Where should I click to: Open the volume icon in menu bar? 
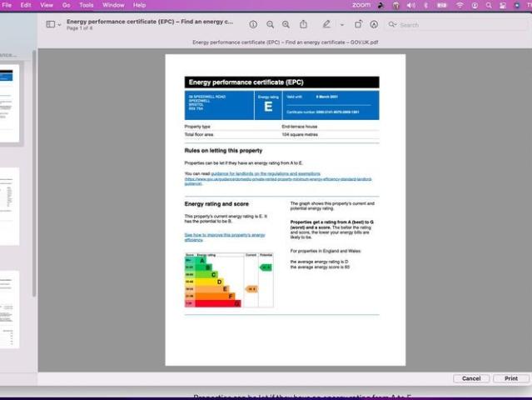pos(411,5)
